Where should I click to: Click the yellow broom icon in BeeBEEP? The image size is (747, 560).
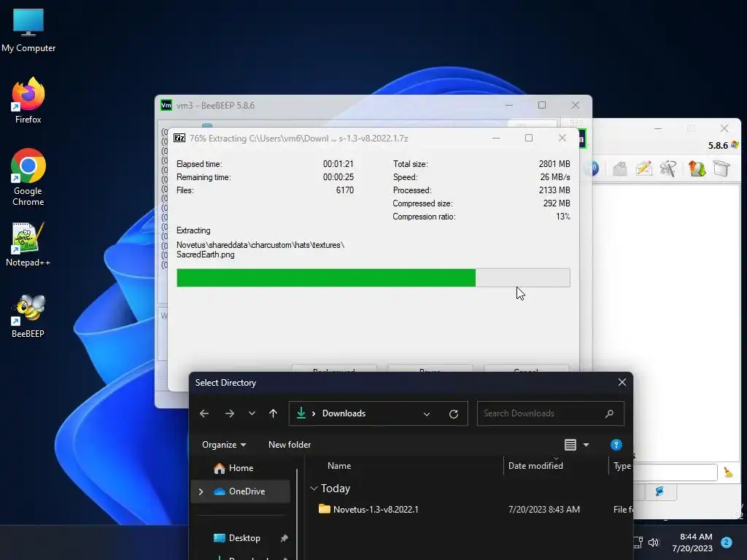[x=728, y=472]
